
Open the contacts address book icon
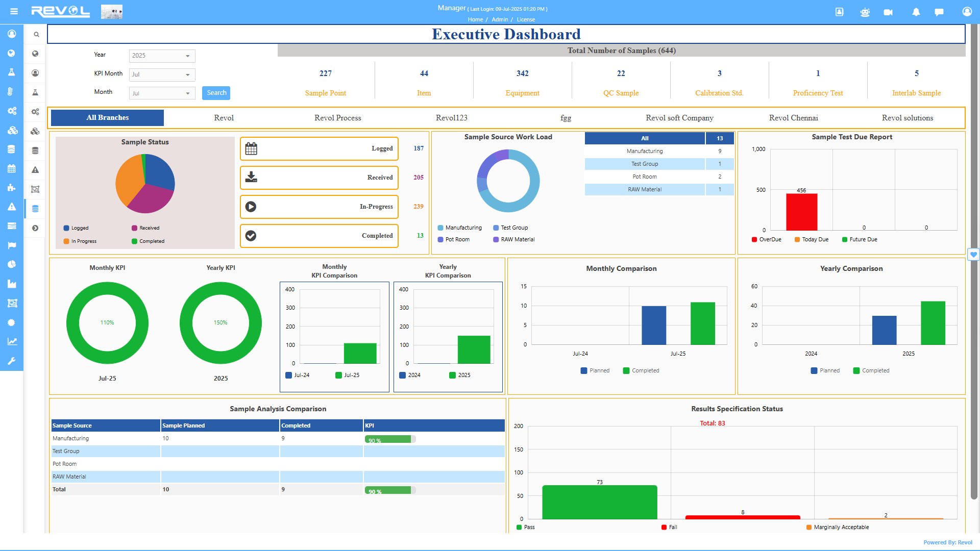click(x=840, y=12)
